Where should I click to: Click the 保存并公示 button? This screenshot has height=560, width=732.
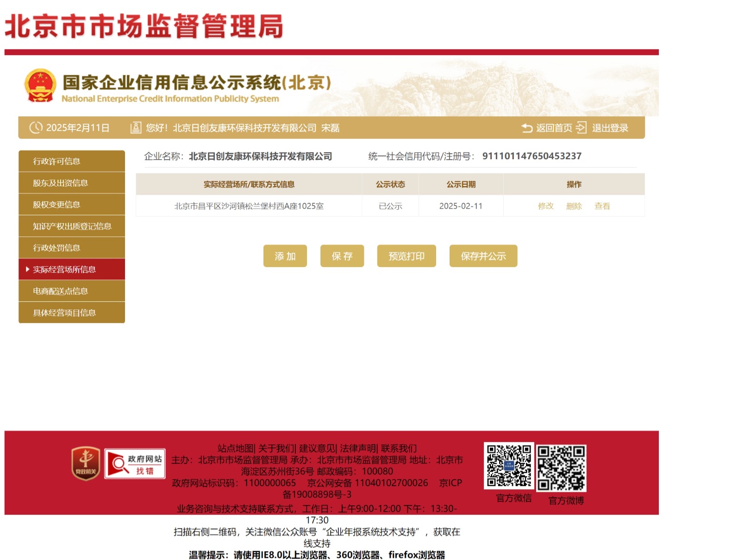[483, 256]
